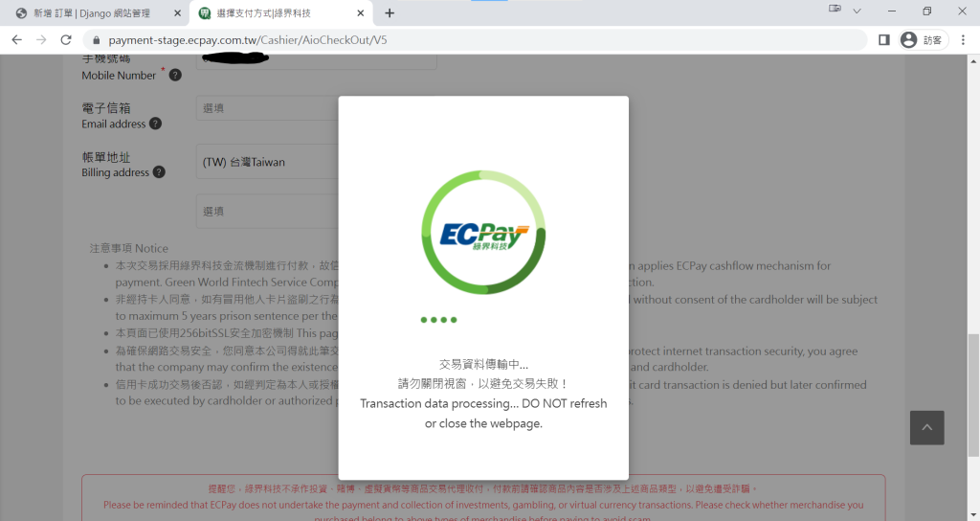Go back to the previous page
The height and width of the screenshot is (521, 980).
pos(17,40)
